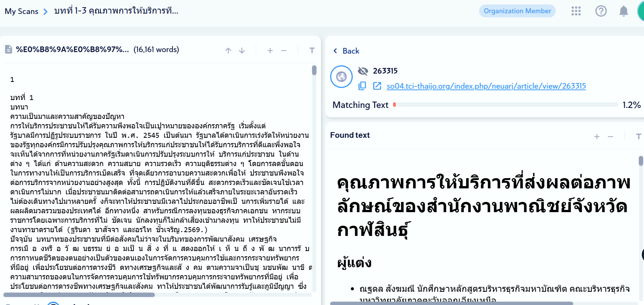
Task: Open the My Scans breadcrumb
Action: (22, 11)
